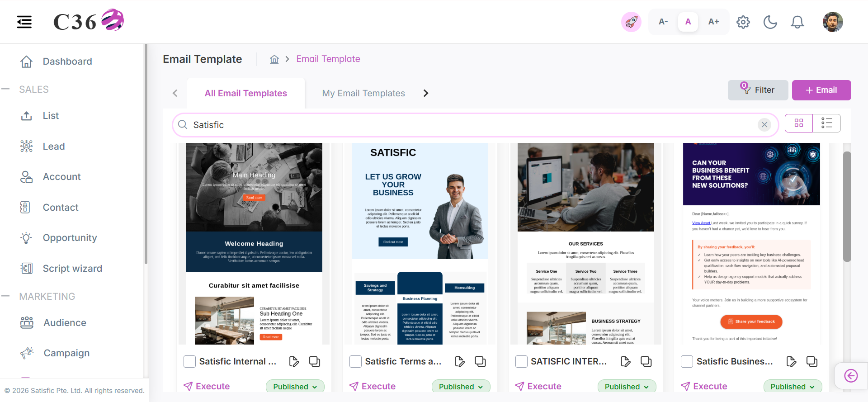The width and height of the screenshot is (868, 402).
Task: Execute the Satisfic Internal template
Action: point(207,387)
